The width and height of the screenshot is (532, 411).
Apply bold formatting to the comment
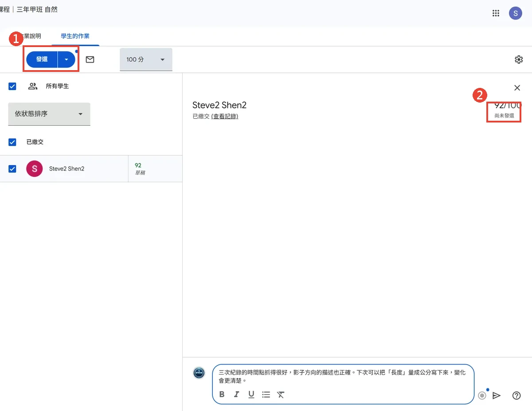pos(222,395)
